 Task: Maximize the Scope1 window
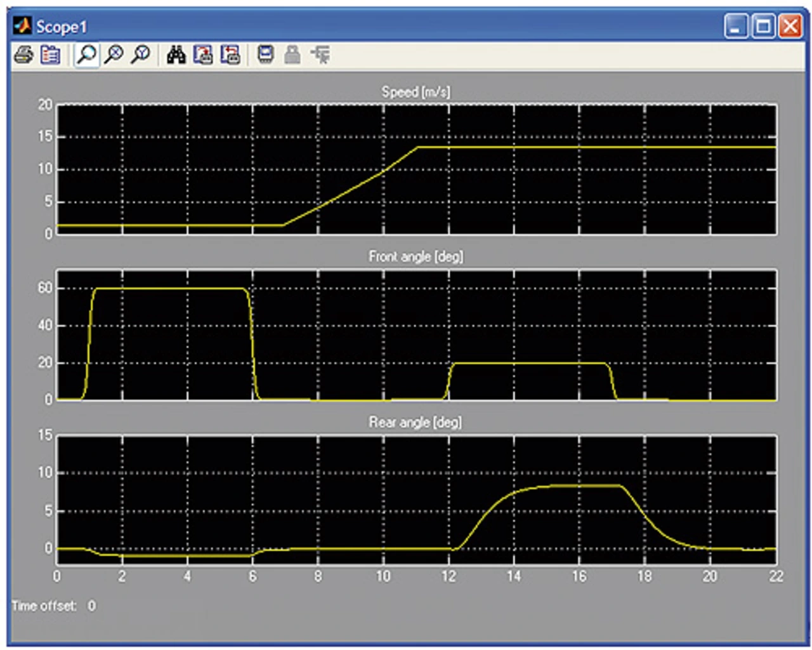click(763, 27)
